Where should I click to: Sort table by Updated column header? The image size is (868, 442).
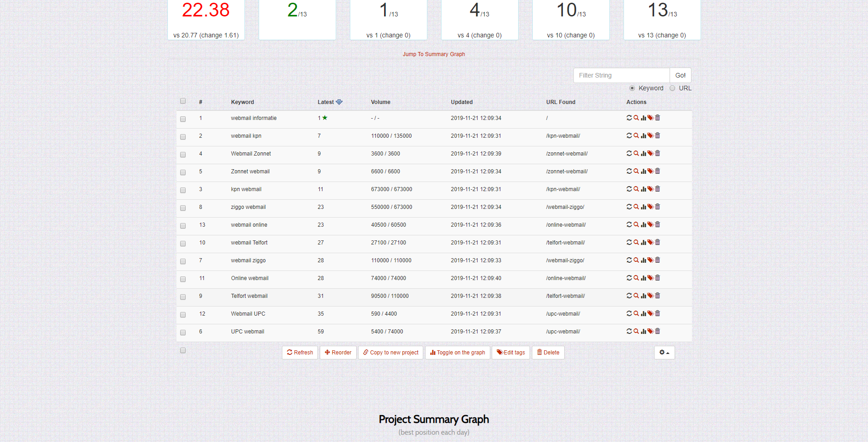[462, 102]
